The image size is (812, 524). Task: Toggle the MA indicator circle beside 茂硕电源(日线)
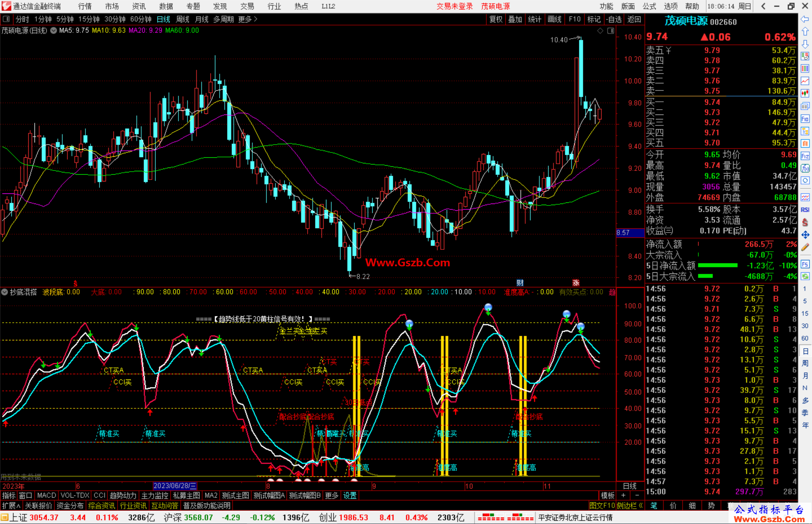[x=53, y=30]
